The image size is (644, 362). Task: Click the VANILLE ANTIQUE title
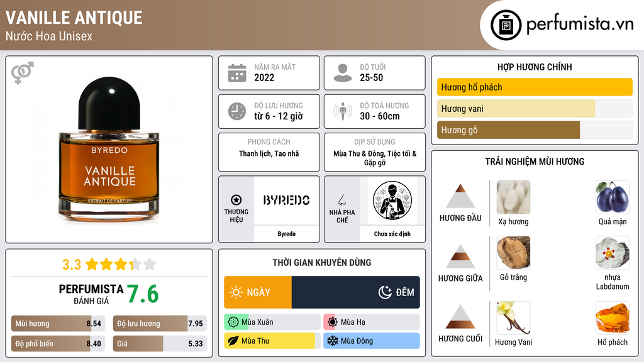click(x=74, y=18)
